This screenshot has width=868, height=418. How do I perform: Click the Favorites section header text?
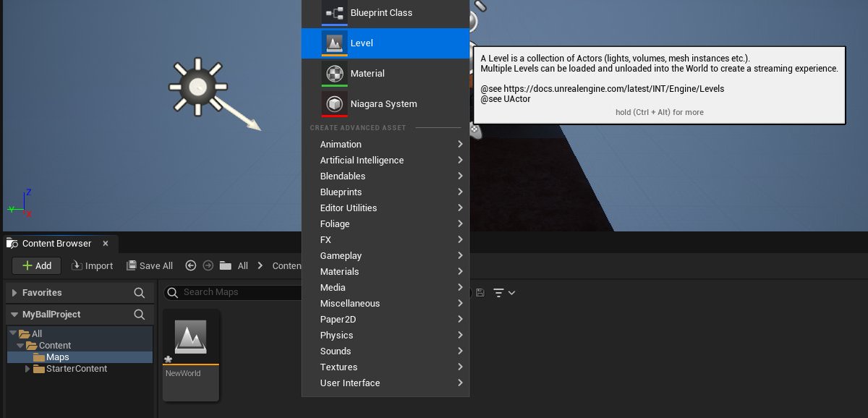[x=42, y=293]
